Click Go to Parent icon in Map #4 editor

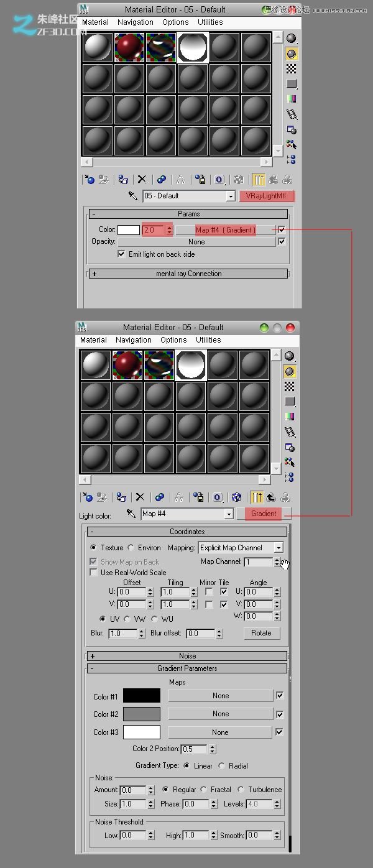tap(271, 497)
